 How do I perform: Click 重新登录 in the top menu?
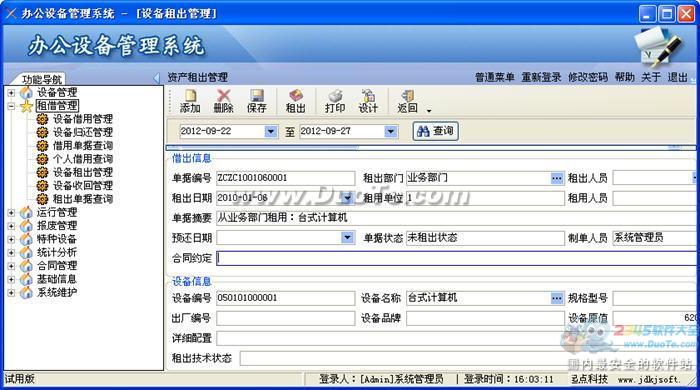tap(542, 77)
